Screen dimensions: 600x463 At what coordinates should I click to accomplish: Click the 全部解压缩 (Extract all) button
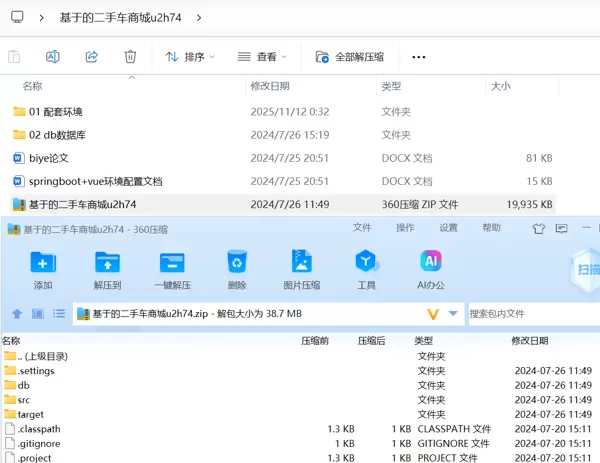click(350, 57)
